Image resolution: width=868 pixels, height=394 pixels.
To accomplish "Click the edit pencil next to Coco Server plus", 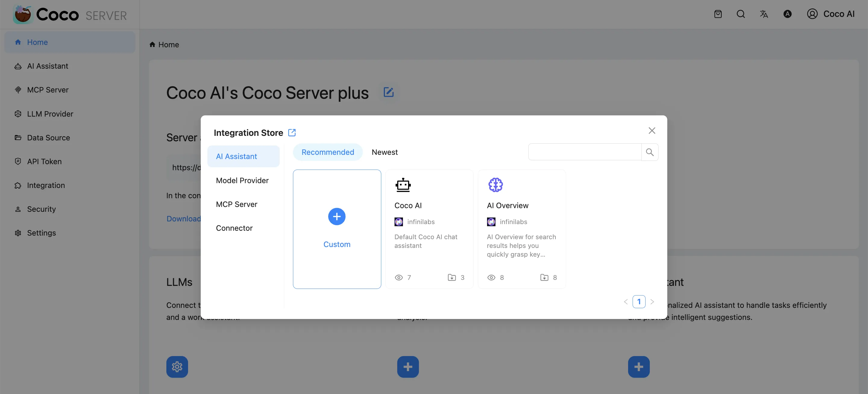I will [388, 92].
